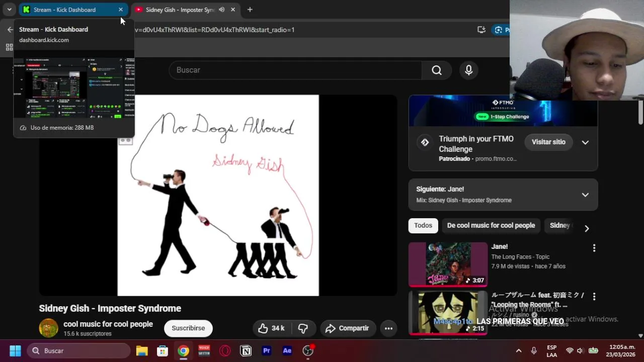644x362 pixels.
Task: Like the video with thumbs up
Action: point(272,328)
